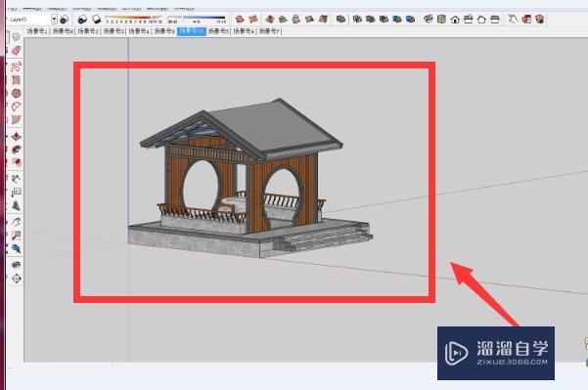Screen dimensions: 588x390
Task: Open the Extension Warehouse icon
Action: pos(540,19)
